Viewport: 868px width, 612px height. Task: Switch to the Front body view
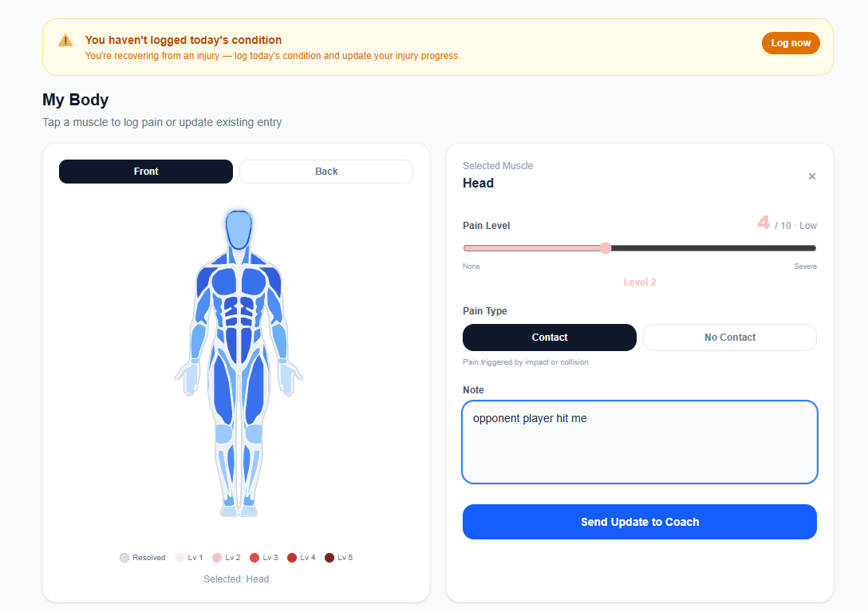coord(146,172)
